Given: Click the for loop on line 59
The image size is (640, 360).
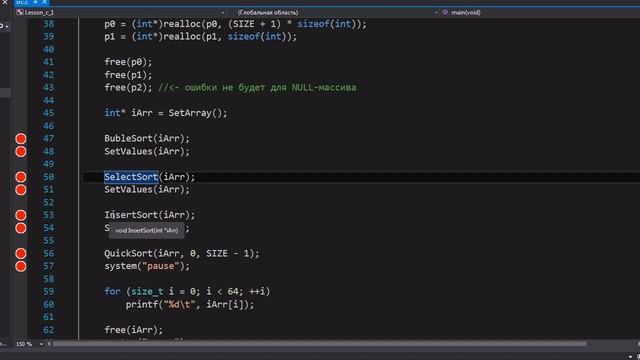Looking at the screenshot, I should tap(187, 291).
